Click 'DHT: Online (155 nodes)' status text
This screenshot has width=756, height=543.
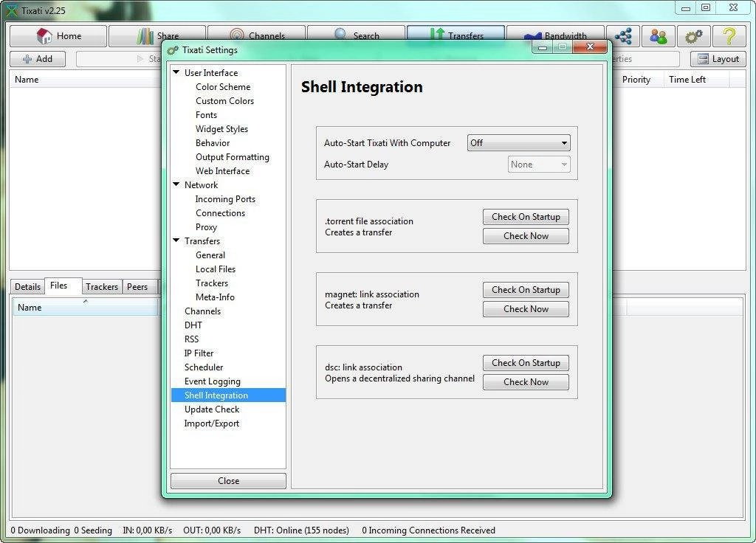(301, 530)
